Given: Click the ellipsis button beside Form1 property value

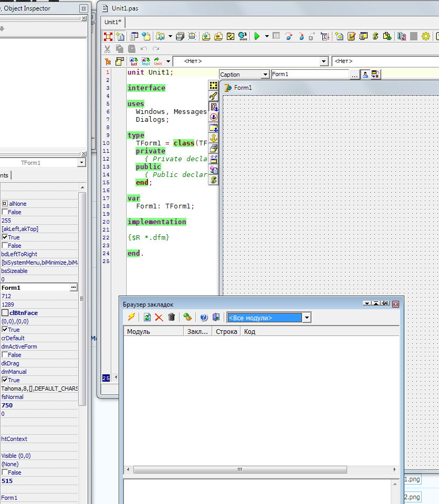Looking at the screenshot, I should point(74,288).
